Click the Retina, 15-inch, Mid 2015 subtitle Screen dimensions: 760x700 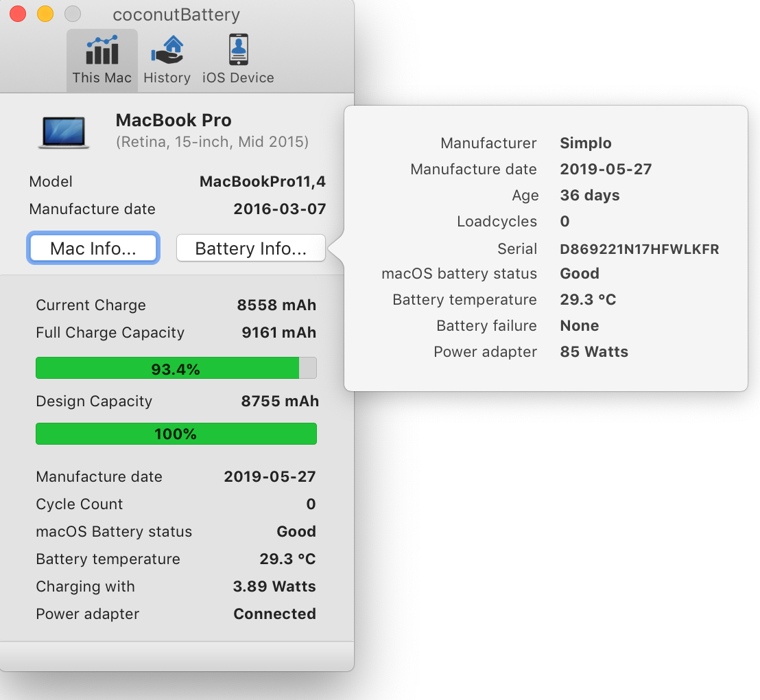coord(212,141)
